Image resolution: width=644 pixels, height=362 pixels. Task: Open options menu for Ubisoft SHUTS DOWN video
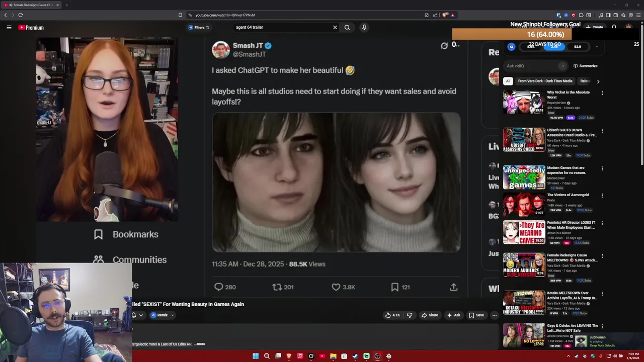click(602, 131)
